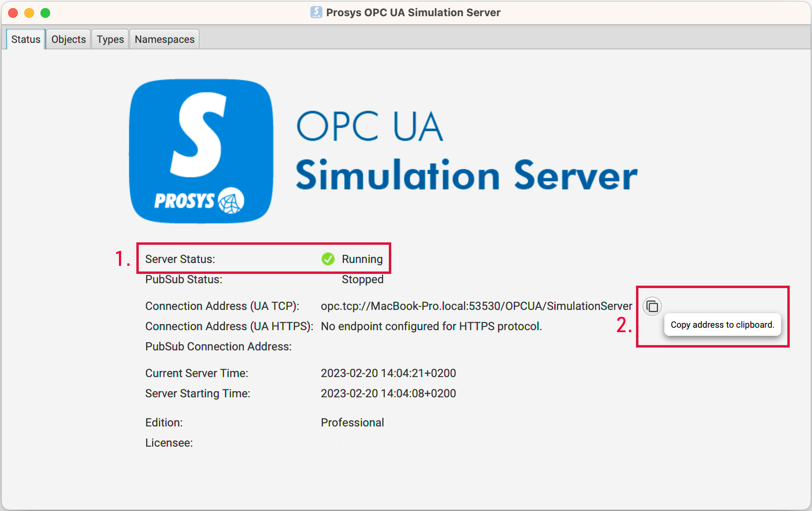The width and height of the screenshot is (812, 511).
Task: Switch to the Objects tab
Action: tap(68, 39)
